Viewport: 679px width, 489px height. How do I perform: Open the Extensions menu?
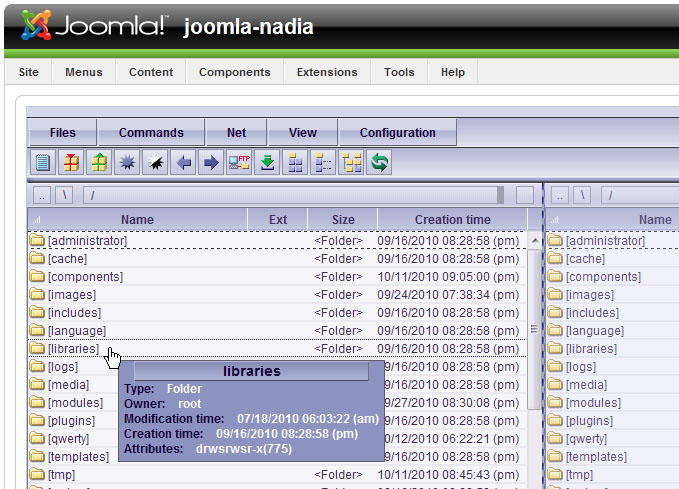click(x=327, y=72)
